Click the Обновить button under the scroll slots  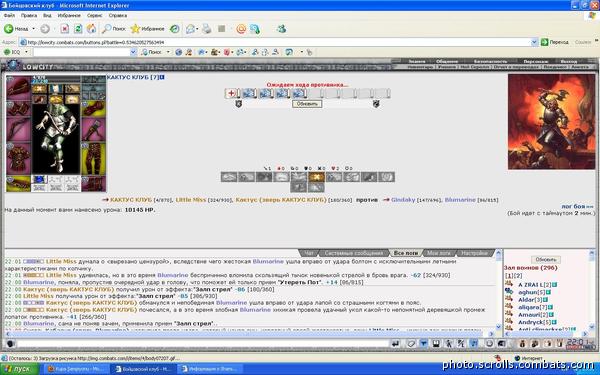[x=307, y=104]
